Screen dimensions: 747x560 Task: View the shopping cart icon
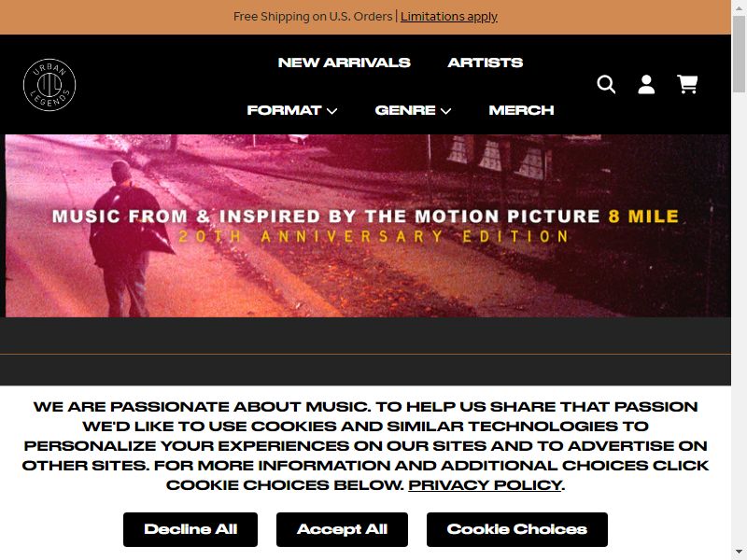coord(687,84)
